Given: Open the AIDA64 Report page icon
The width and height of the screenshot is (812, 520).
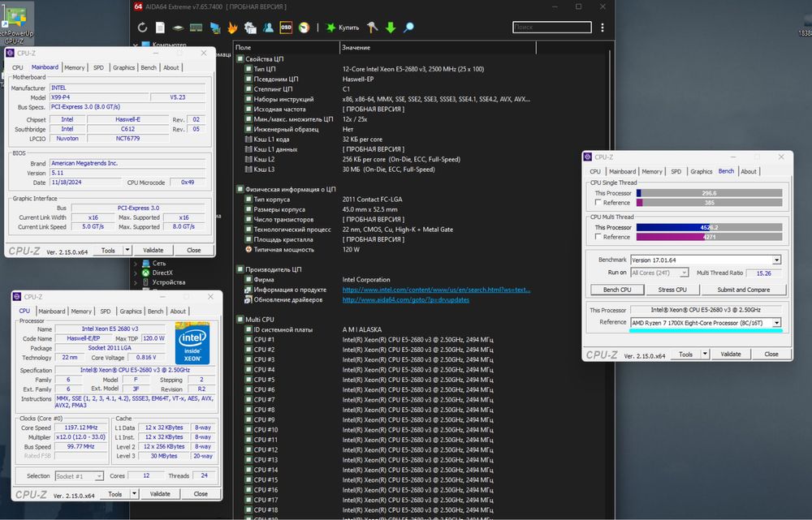Looking at the screenshot, I should tap(160, 28).
